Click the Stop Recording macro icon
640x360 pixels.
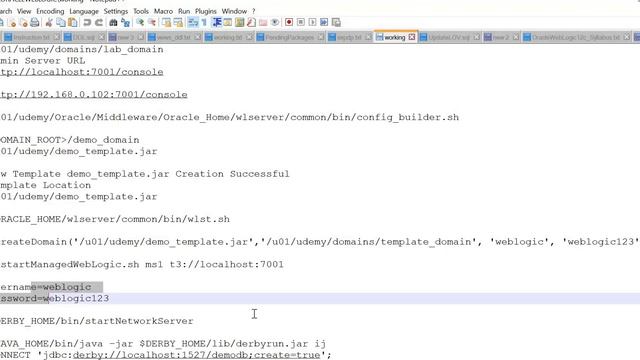[301, 22]
